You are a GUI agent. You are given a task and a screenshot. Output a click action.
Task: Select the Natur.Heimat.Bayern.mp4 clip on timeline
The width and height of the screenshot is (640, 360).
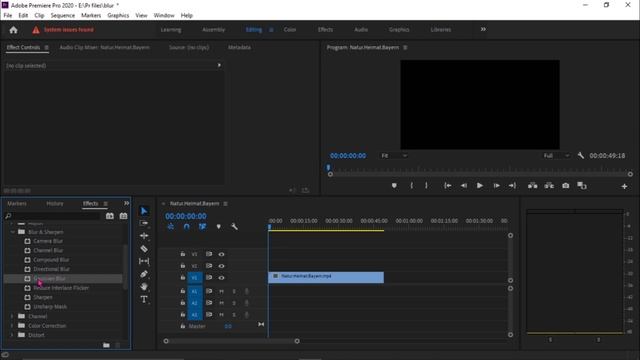pos(326,278)
